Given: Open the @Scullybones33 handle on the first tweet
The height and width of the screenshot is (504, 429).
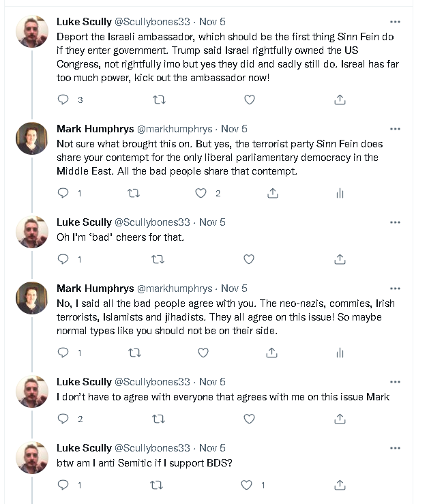Looking at the screenshot, I should tap(152, 22).
